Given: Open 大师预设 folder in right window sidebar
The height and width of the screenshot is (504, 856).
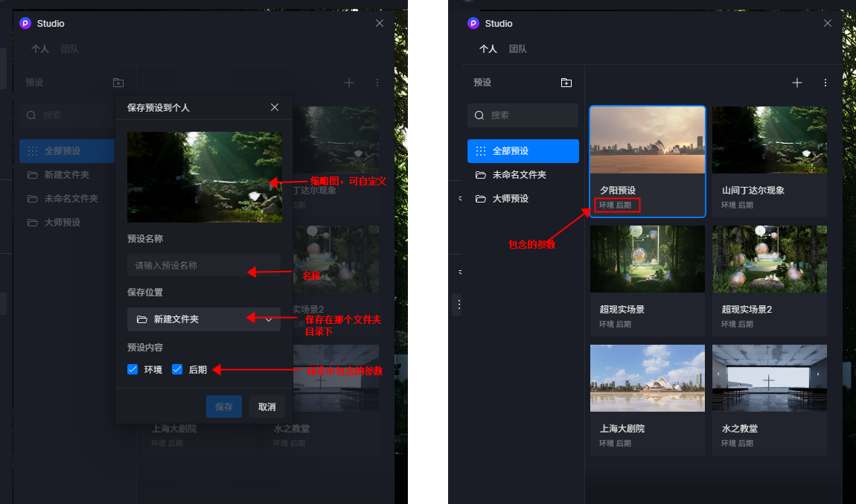Looking at the screenshot, I should click(x=523, y=199).
